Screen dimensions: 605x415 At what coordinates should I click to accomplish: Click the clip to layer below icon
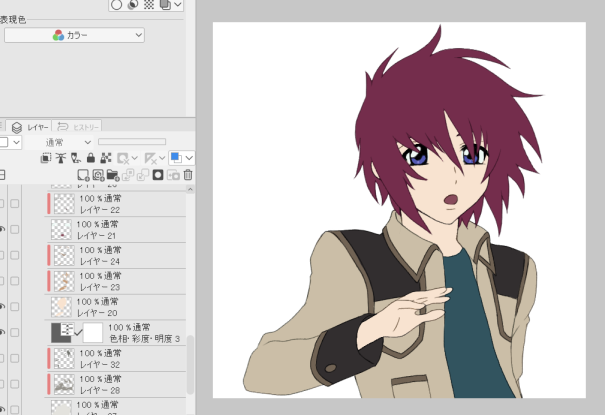(46, 158)
